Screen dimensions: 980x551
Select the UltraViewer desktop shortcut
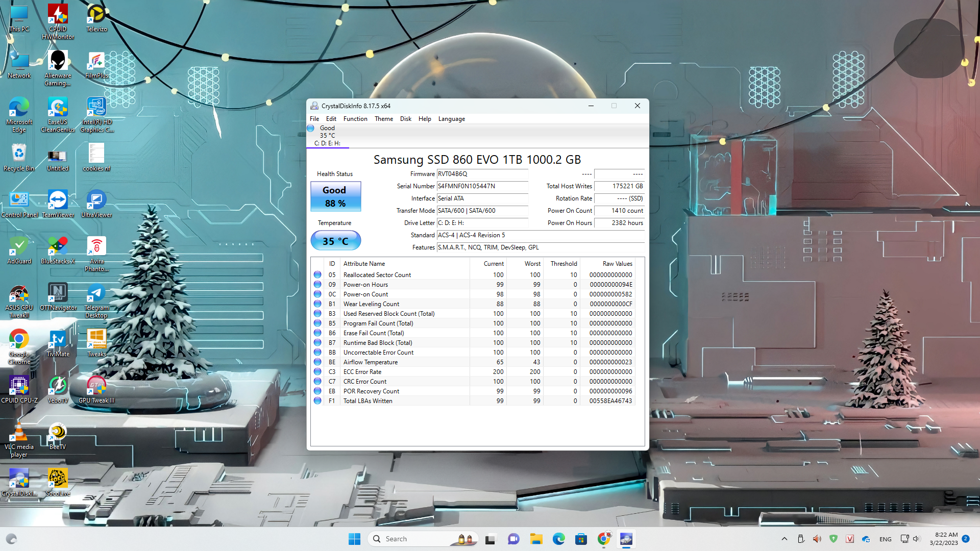(x=96, y=204)
